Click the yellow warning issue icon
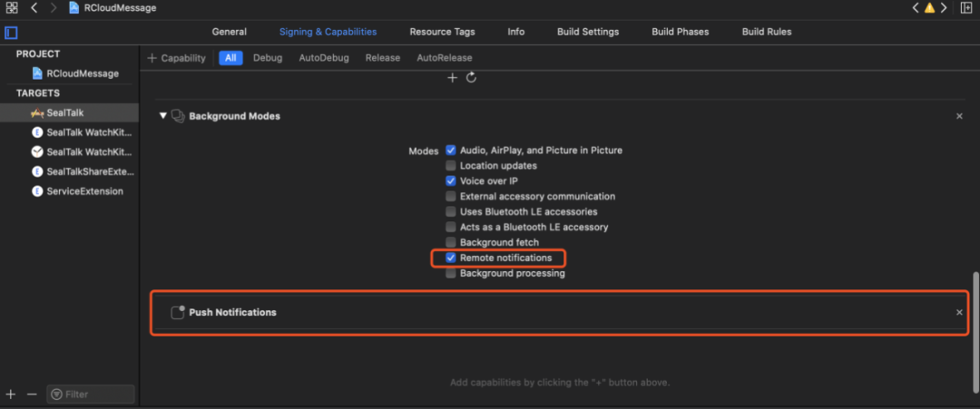The image size is (980, 409). [x=929, y=8]
